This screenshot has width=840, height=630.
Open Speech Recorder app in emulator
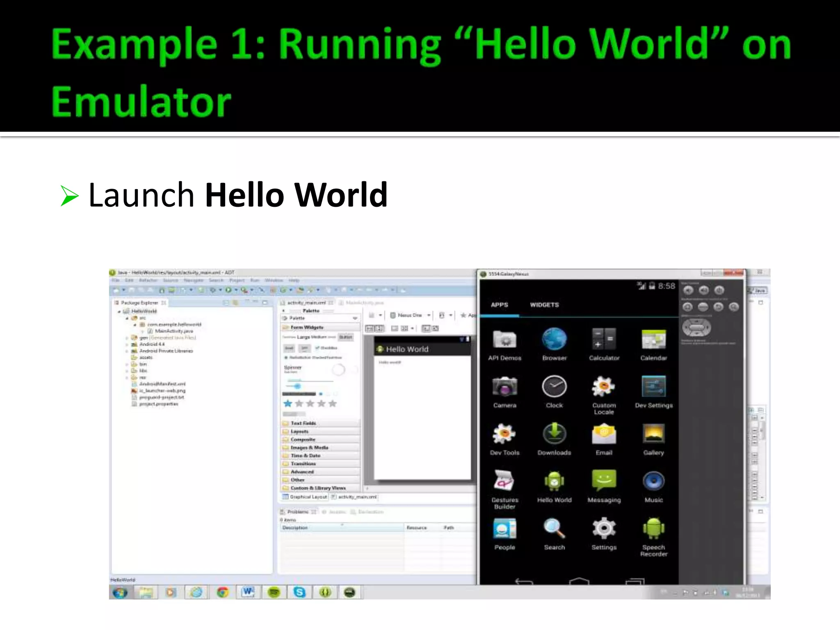[x=653, y=537]
